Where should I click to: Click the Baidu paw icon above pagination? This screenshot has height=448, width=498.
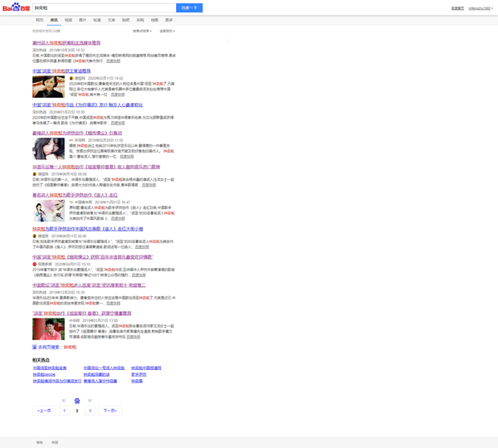coord(77,400)
